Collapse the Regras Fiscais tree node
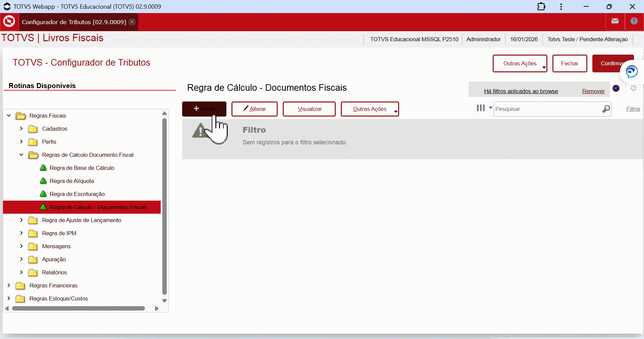Screen dimensions: 644x339 tap(9, 116)
